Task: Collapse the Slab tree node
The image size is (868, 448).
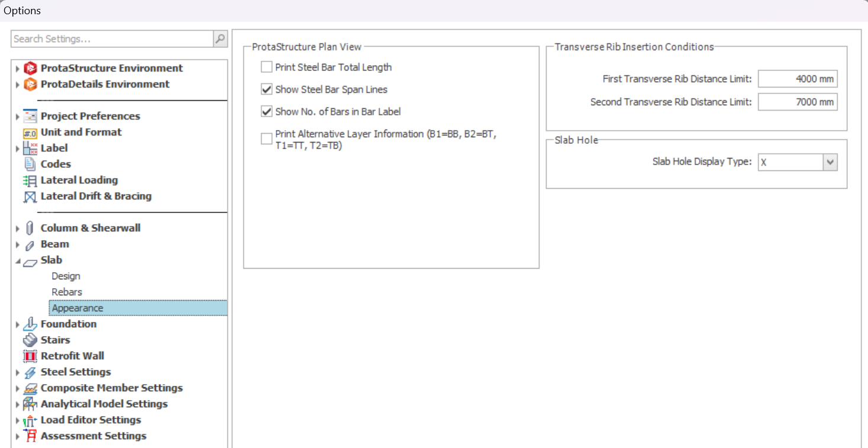Action: tap(17, 261)
